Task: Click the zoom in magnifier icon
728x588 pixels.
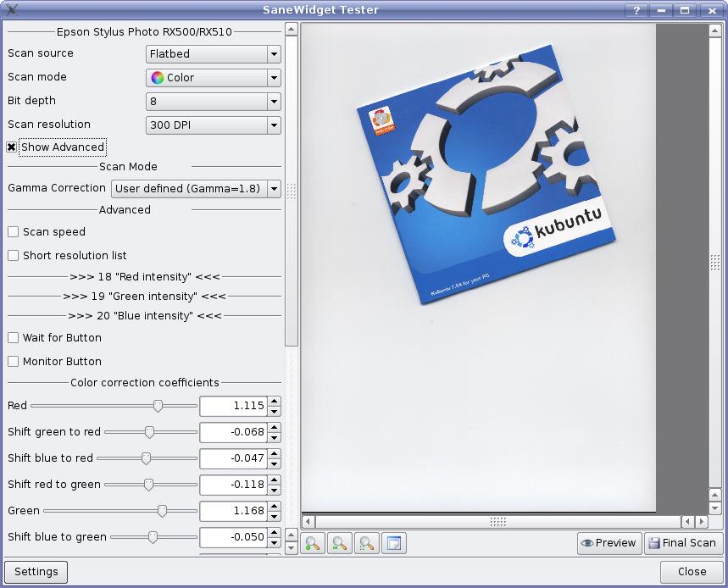Action: [313, 543]
